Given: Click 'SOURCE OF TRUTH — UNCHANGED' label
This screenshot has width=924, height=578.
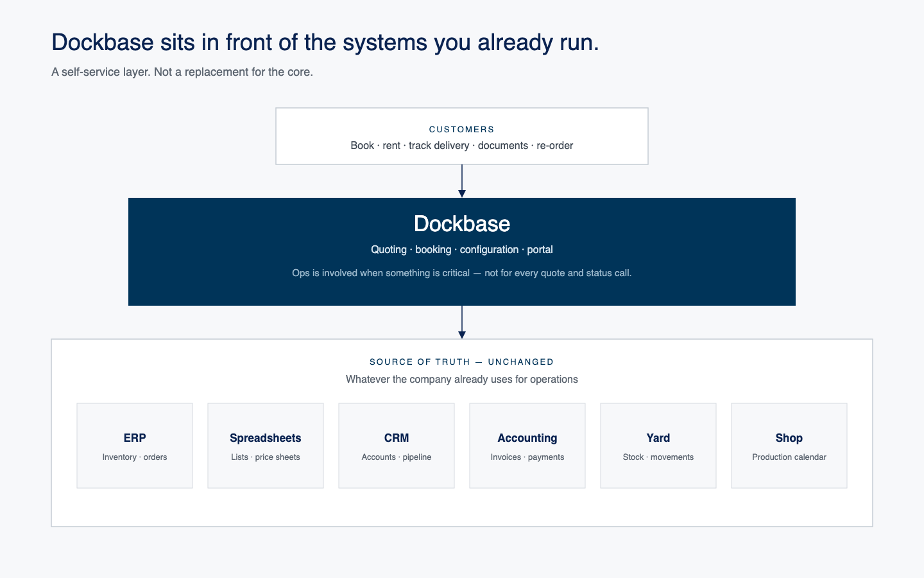Looking at the screenshot, I should pos(462,362).
